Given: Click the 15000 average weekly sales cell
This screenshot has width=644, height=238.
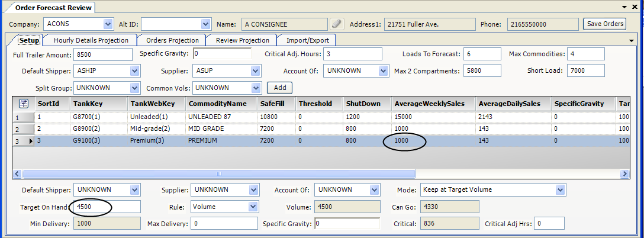Looking at the screenshot, I should pos(434,117).
